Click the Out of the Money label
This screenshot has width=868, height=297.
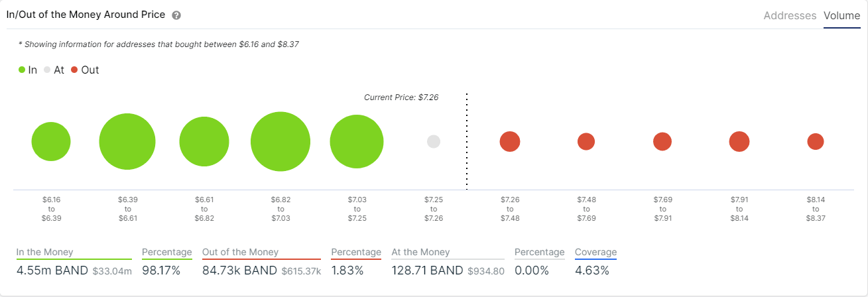tap(240, 252)
